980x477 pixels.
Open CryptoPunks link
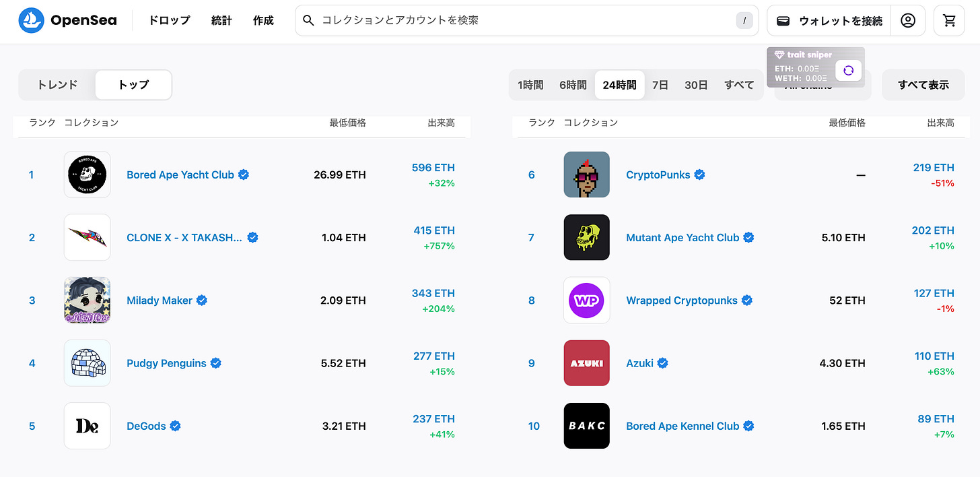point(658,174)
